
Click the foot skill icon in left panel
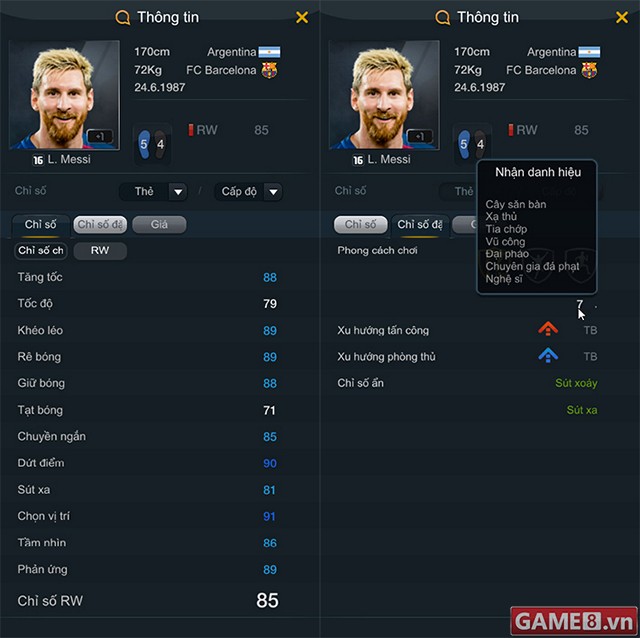point(152,144)
